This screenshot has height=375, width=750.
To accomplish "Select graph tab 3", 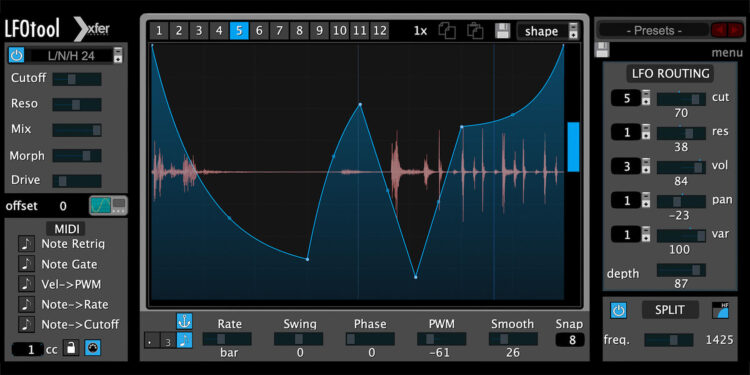I will coord(199,31).
